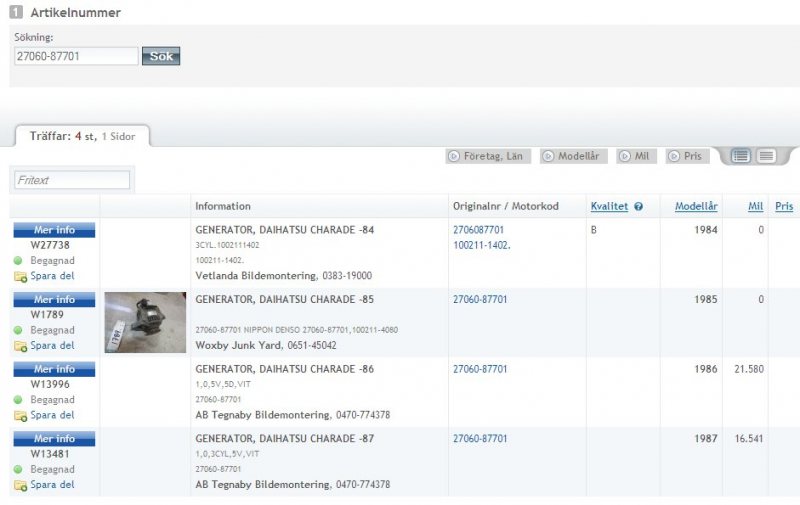800x505 pixels.
Task: Open original number 100211-1402 link
Action: [x=481, y=245]
